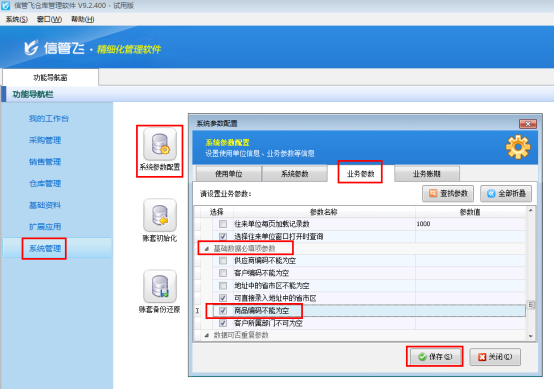The width and height of the screenshot is (554, 389).
Task: Click the parameter list scrollbar thumb
Action: 530,305
